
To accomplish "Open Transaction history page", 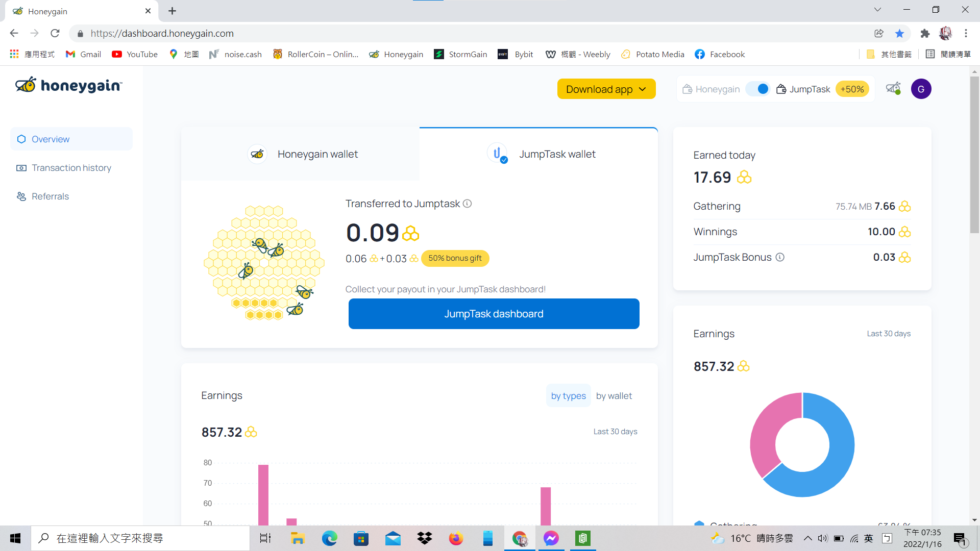I will point(71,168).
